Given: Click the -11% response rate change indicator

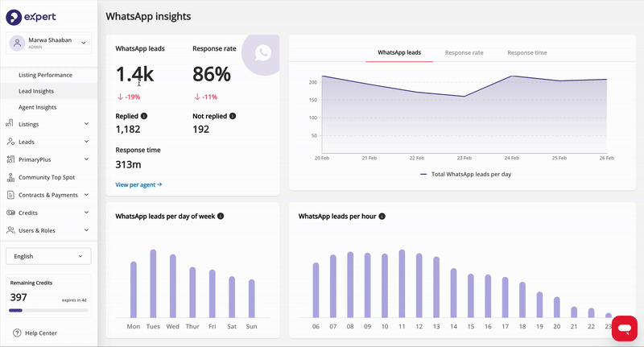Looking at the screenshot, I should [x=206, y=97].
